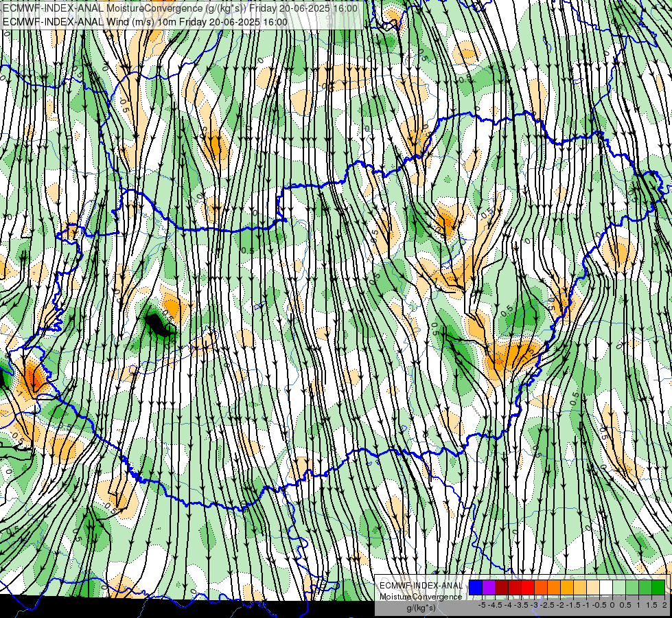This screenshot has height=618, width=672.
Task: Select the blue legend color swatch
Action: coord(476,587)
